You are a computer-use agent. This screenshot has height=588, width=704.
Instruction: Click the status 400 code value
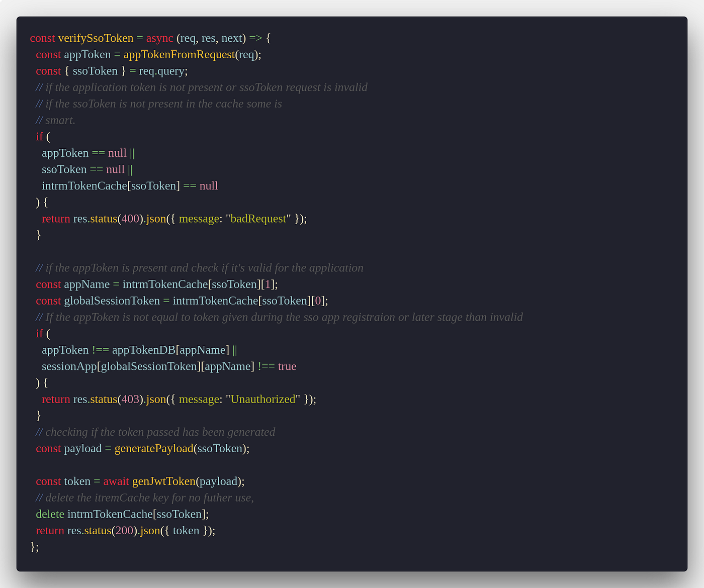tap(130, 219)
